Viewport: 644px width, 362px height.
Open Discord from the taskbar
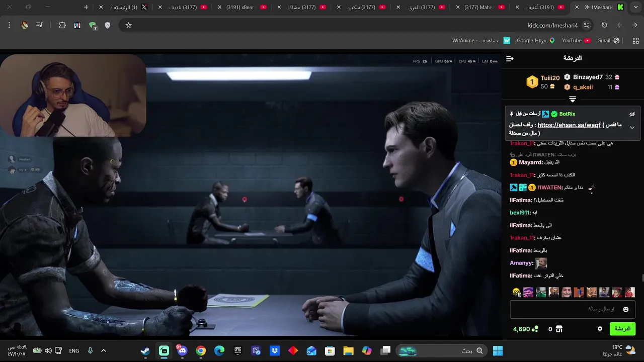182,350
